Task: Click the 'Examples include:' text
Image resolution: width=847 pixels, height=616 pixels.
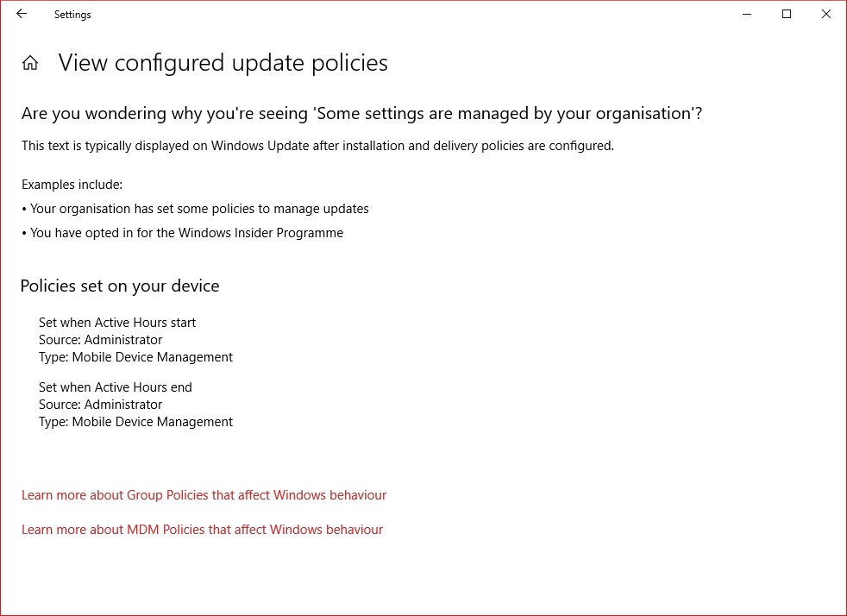Action: click(x=72, y=185)
